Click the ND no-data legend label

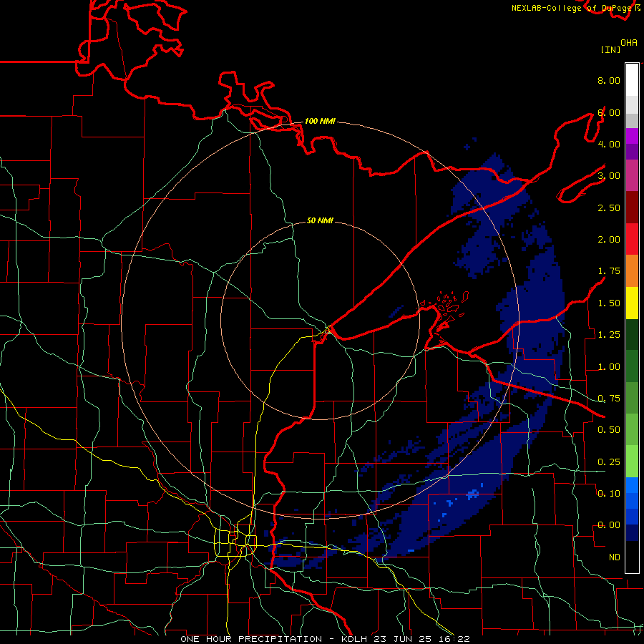[x=615, y=557]
